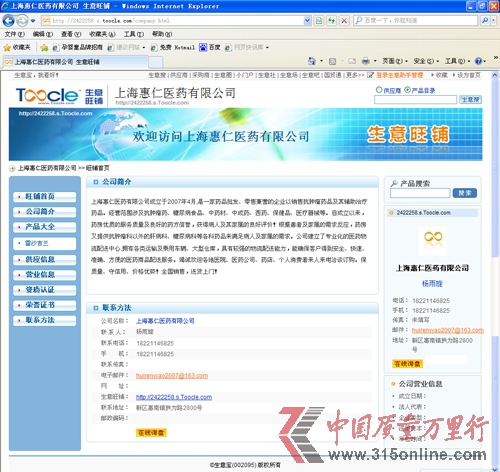
Task: Click the vertical page scrollbar
Action: click(495, 270)
